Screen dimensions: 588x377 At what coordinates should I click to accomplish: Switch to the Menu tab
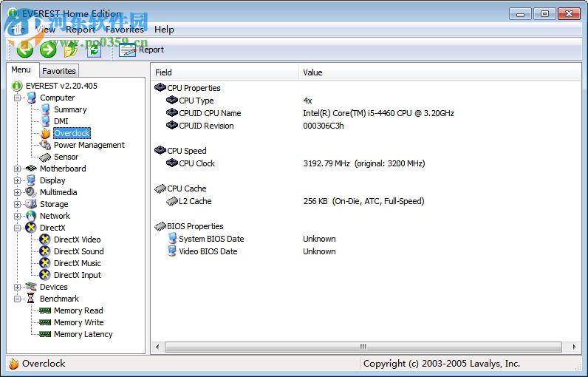(21, 69)
